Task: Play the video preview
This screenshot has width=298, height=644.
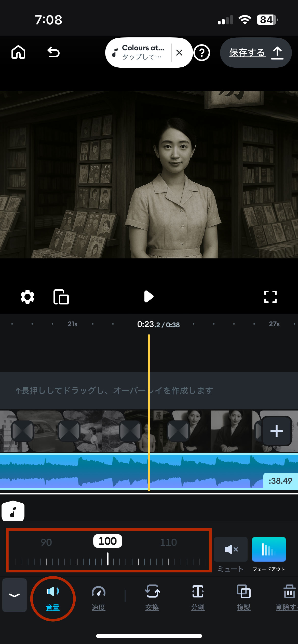Action: [149, 297]
